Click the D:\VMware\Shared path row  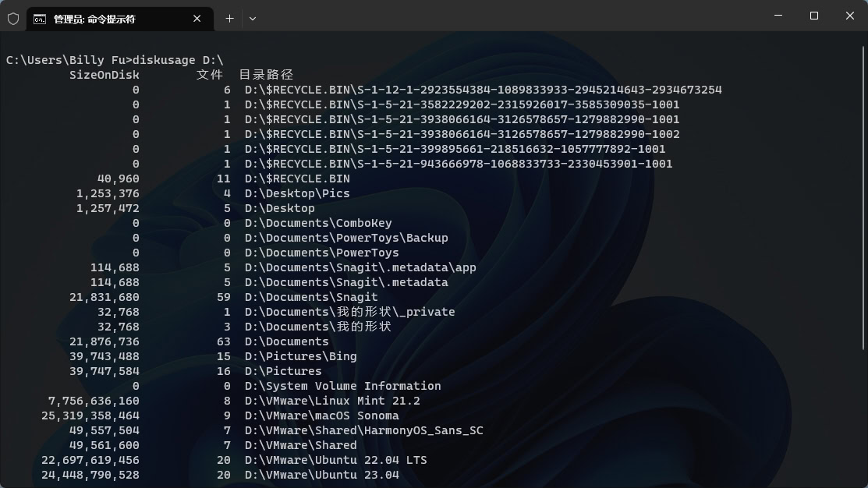(300, 445)
